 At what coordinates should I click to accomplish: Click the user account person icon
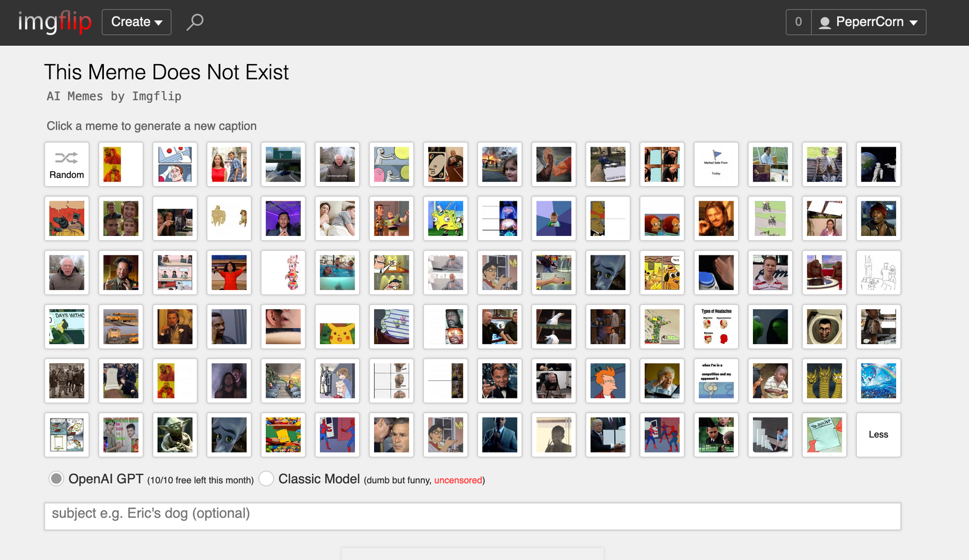(x=825, y=22)
